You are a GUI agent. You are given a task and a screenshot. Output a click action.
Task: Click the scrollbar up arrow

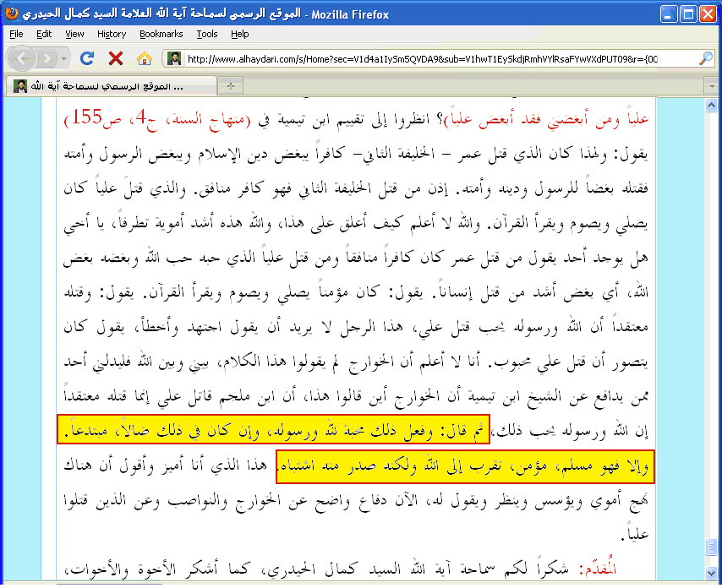711,106
